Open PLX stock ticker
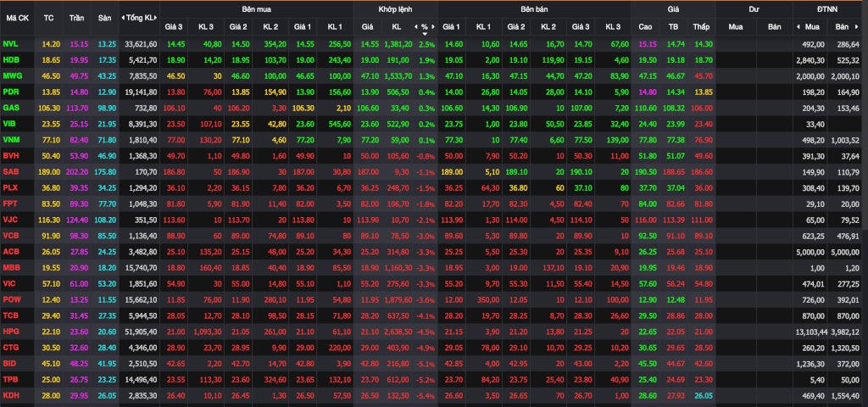 pyautogui.click(x=10, y=188)
